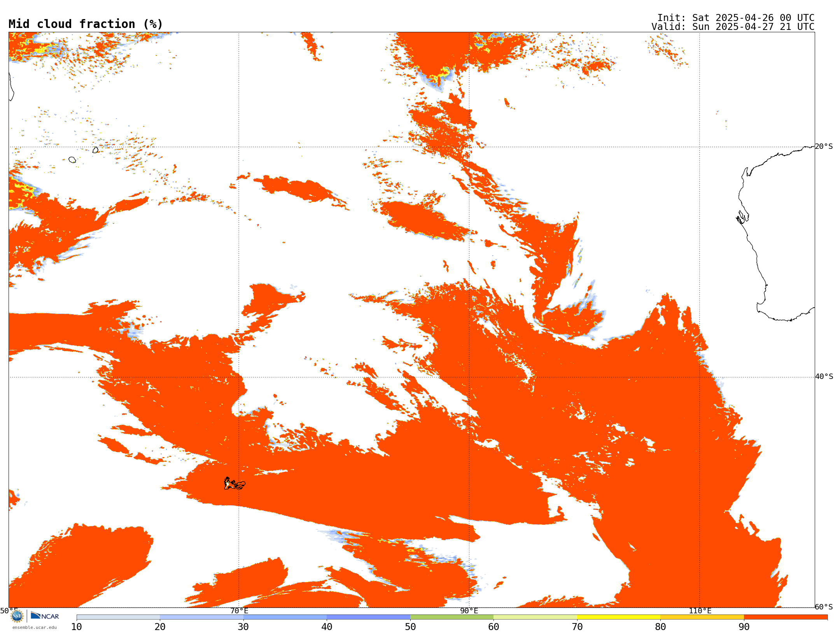Viewport: 840px width, 632px height.
Task: Click the 70–80 bright yellow colorbar segment
Action: [619, 617]
